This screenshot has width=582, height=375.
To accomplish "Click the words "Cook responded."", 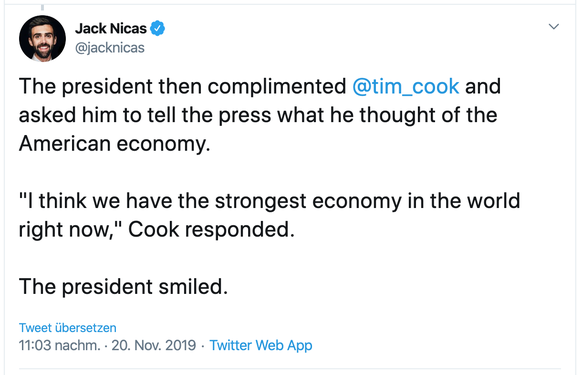I will pyautogui.click(x=211, y=229).
